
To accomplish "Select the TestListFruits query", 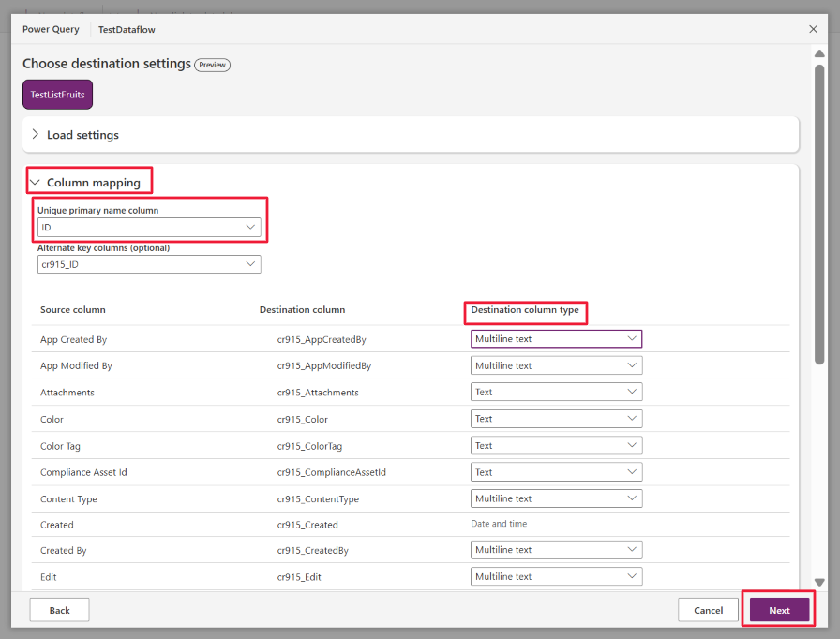I will 55,94.
